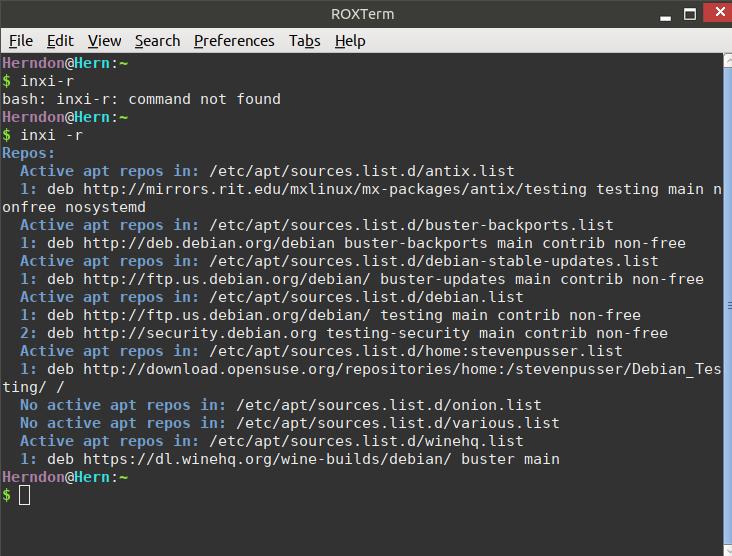Close the ROXTerm window

click(x=719, y=11)
